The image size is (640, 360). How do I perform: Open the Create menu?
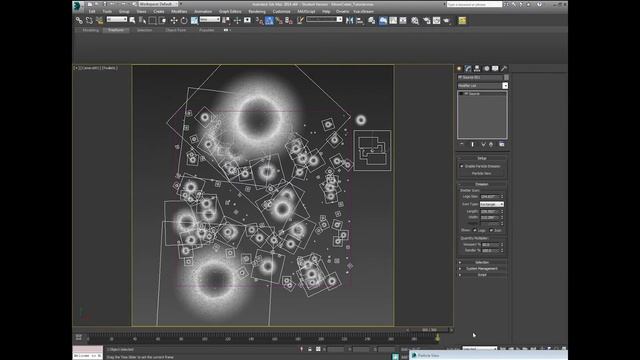(x=159, y=11)
